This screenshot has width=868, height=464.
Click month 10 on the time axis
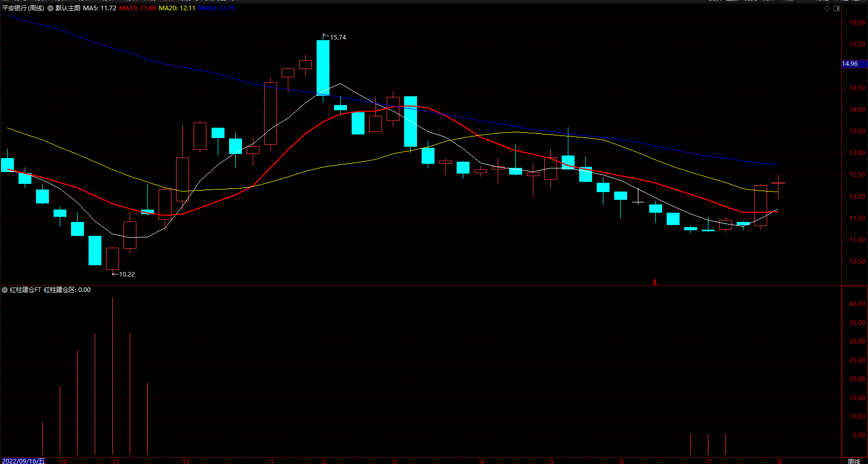63,461
